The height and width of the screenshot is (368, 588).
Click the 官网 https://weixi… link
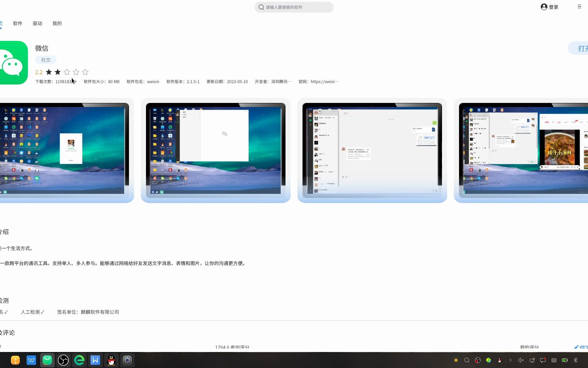[x=318, y=82]
